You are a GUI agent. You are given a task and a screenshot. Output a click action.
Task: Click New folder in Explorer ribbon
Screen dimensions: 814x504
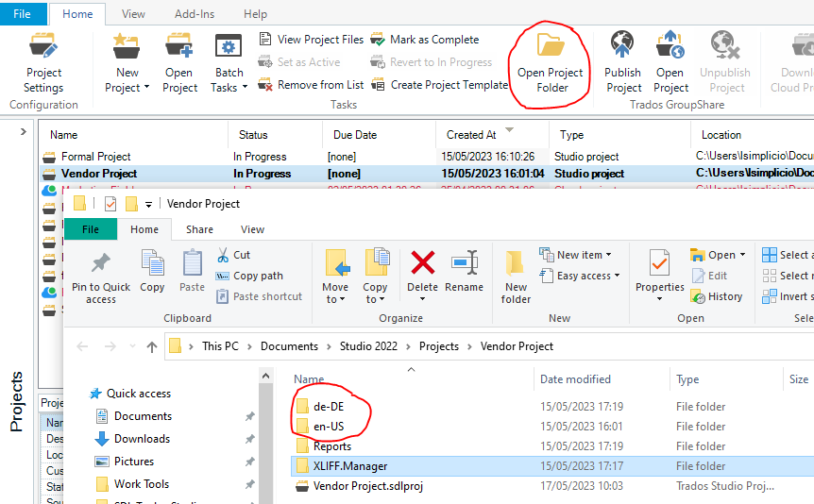[x=516, y=278]
